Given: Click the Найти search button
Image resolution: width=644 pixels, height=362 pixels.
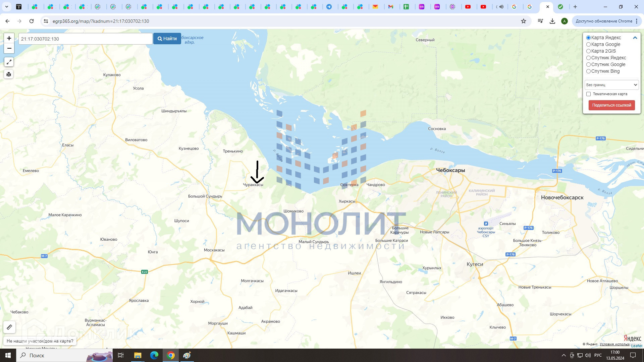Looking at the screenshot, I should pos(167,39).
